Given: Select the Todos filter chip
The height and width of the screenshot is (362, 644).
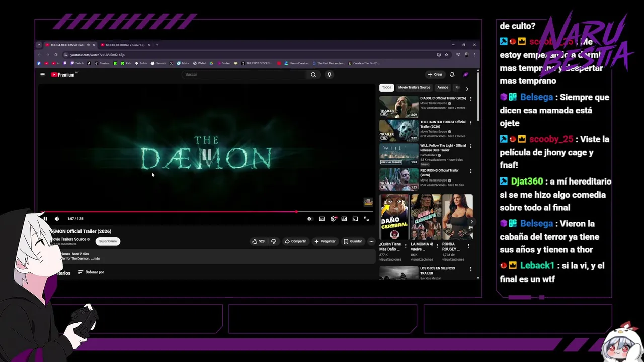Looking at the screenshot, I should tap(386, 87).
